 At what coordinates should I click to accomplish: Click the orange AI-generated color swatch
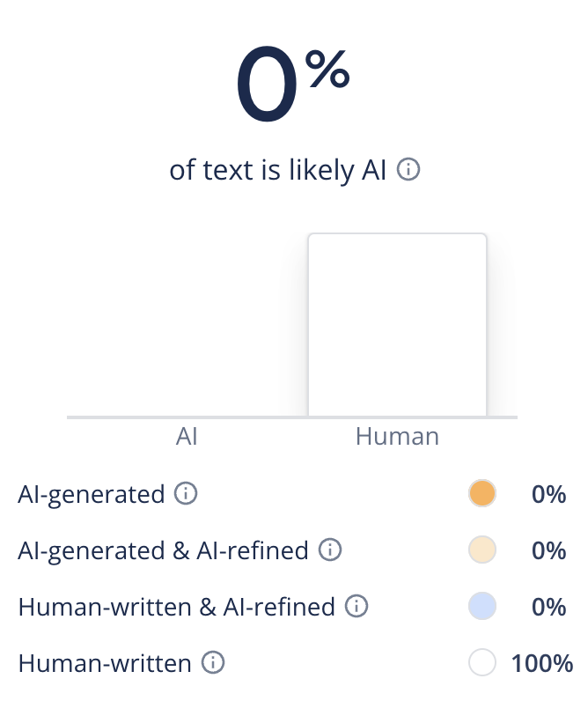pyautogui.click(x=483, y=494)
